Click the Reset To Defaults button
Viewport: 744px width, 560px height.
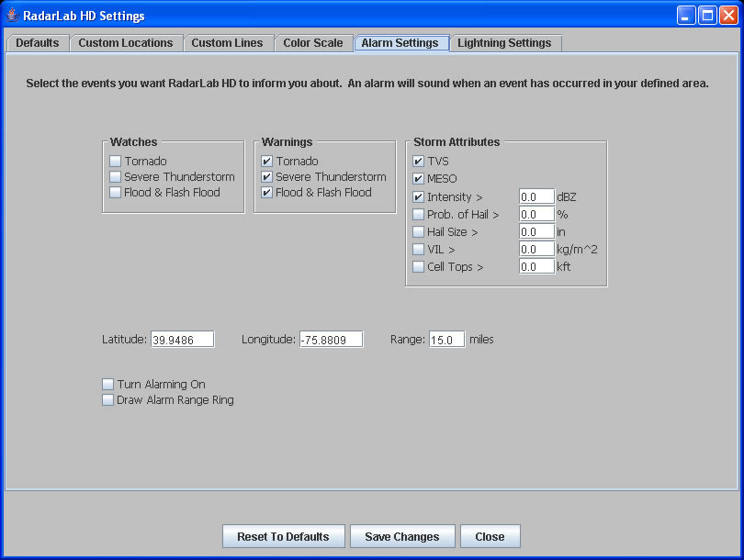[283, 536]
